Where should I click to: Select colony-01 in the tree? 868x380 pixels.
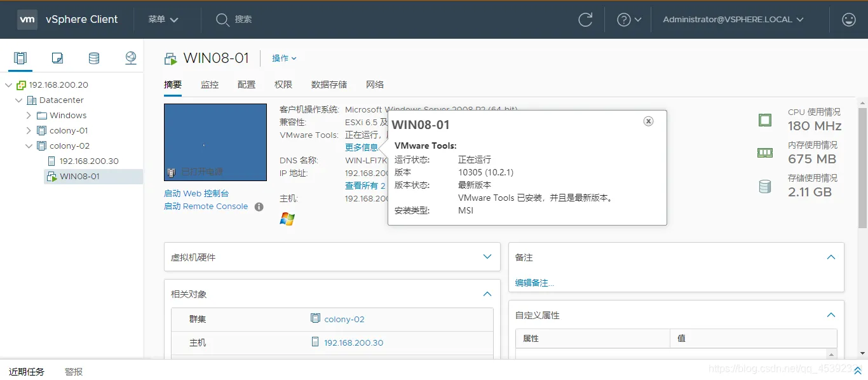[x=69, y=131]
